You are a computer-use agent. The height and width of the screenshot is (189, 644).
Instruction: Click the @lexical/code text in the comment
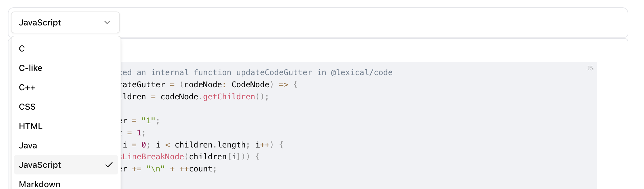tap(362, 73)
